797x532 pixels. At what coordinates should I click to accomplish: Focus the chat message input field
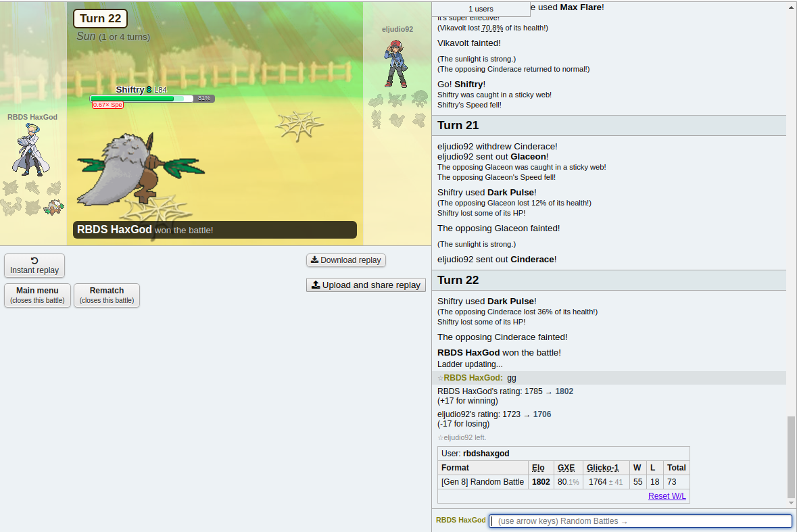640,521
